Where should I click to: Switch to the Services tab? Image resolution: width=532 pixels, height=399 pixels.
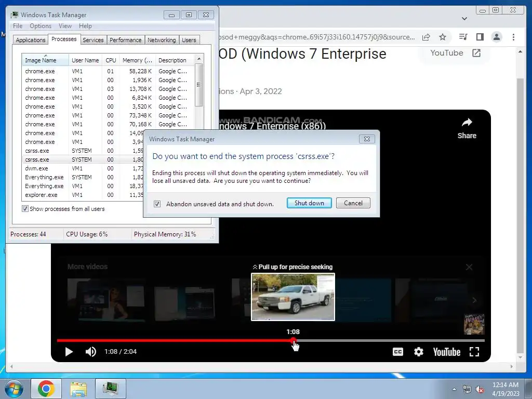(x=93, y=40)
